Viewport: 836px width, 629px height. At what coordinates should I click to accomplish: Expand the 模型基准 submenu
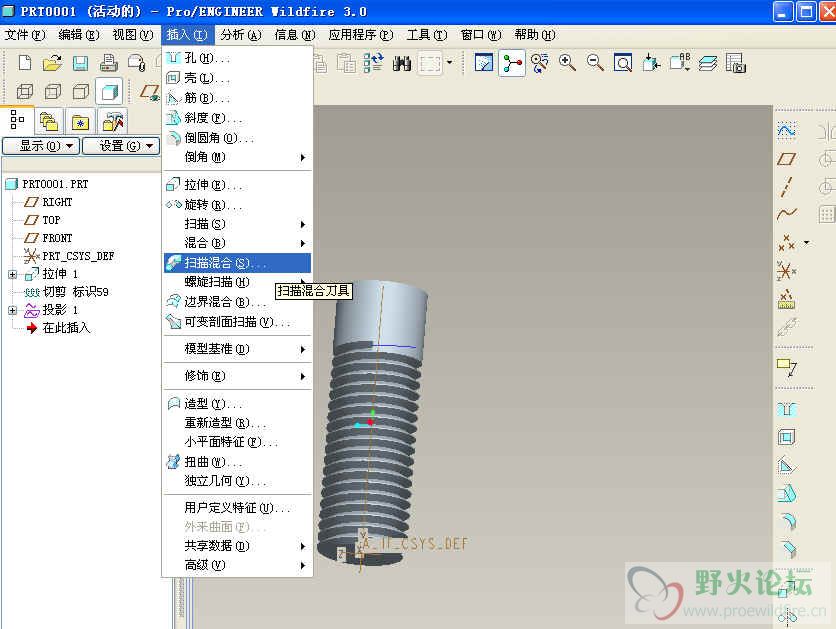coord(237,349)
